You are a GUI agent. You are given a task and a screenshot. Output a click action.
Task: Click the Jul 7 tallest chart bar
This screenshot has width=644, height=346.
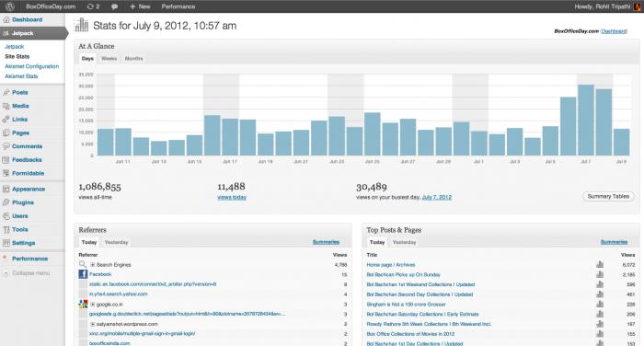(x=586, y=120)
